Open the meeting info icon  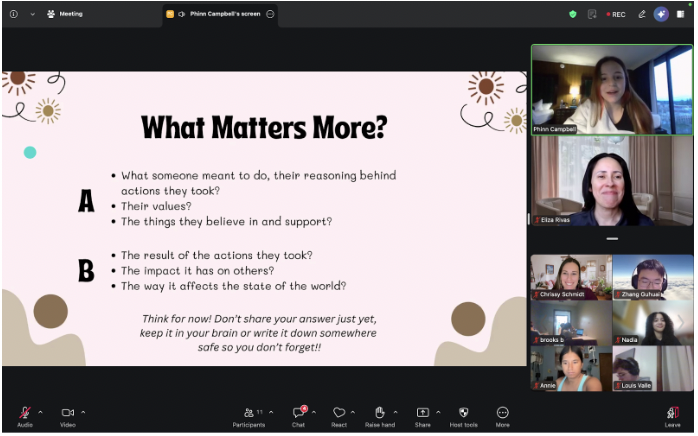click(14, 14)
